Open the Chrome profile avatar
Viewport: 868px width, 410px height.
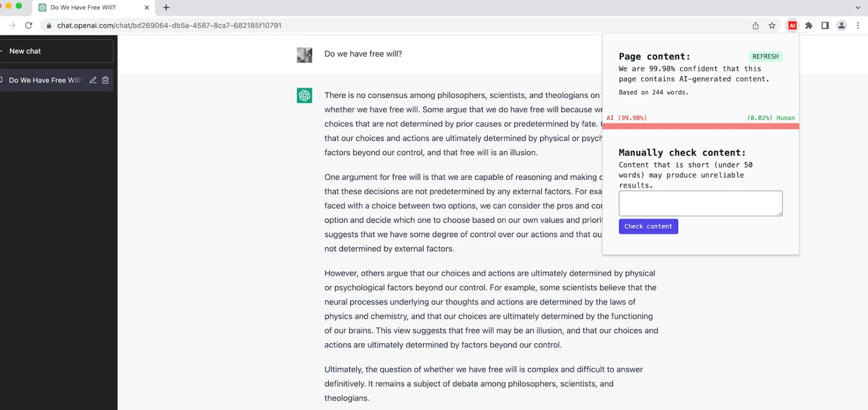pos(842,25)
